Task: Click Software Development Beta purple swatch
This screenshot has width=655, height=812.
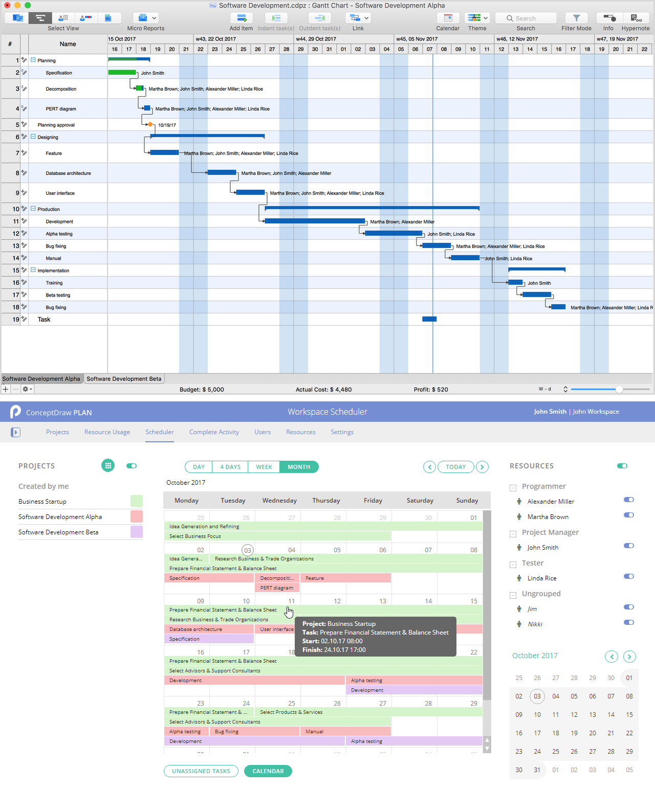Action: (x=137, y=532)
